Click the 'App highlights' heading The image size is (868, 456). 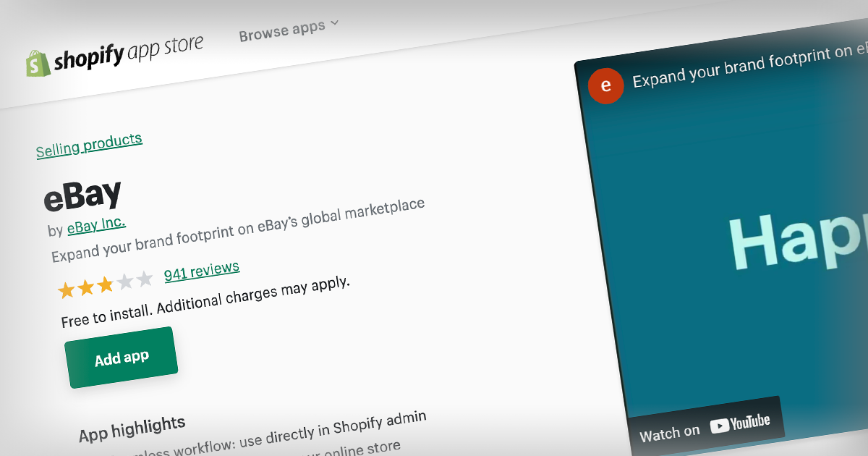pyautogui.click(x=132, y=428)
